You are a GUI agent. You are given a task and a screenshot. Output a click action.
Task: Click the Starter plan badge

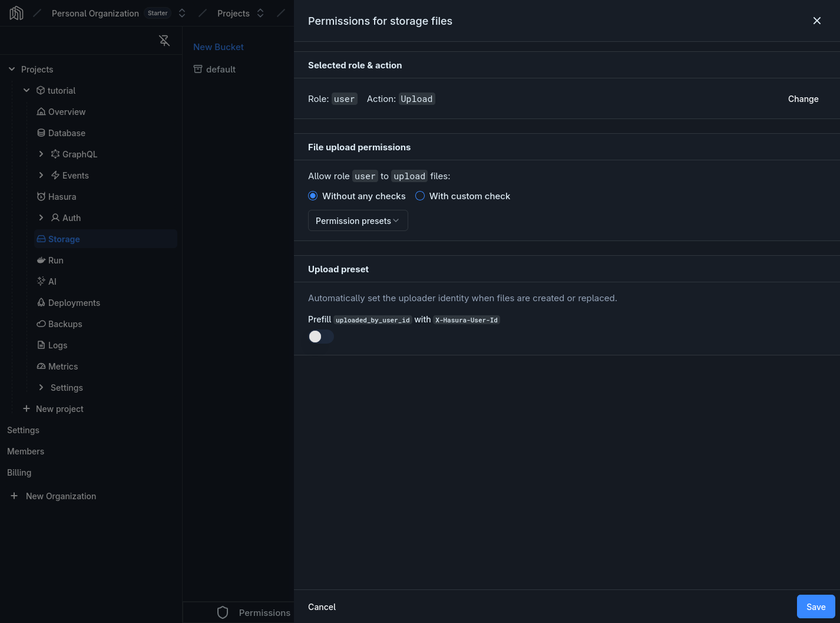pyautogui.click(x=158, y=13)
